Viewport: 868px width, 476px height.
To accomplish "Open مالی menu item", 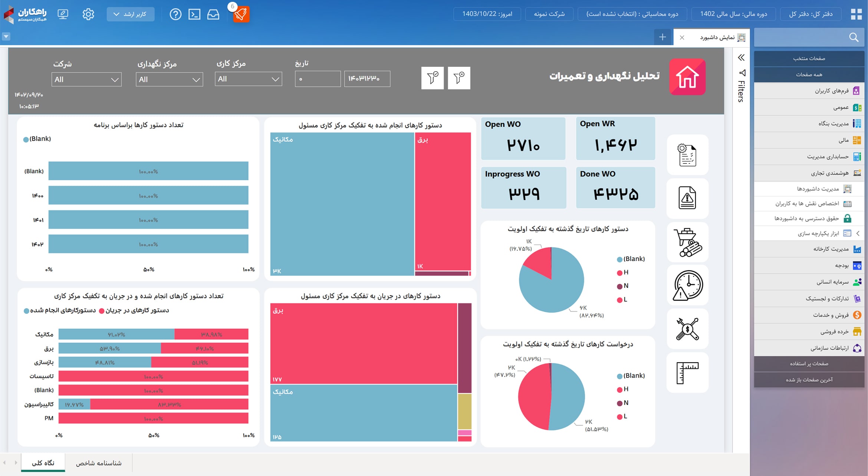I will click(x=809, y=140).
